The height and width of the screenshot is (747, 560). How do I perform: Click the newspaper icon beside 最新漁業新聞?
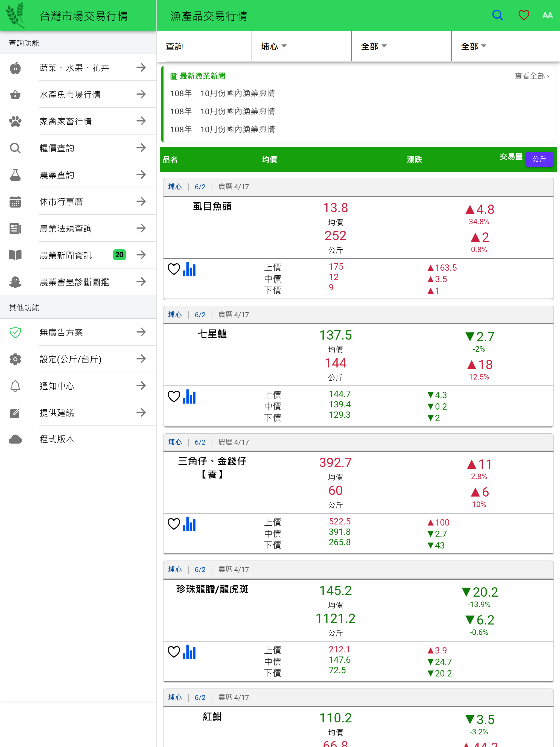(174, 76)
